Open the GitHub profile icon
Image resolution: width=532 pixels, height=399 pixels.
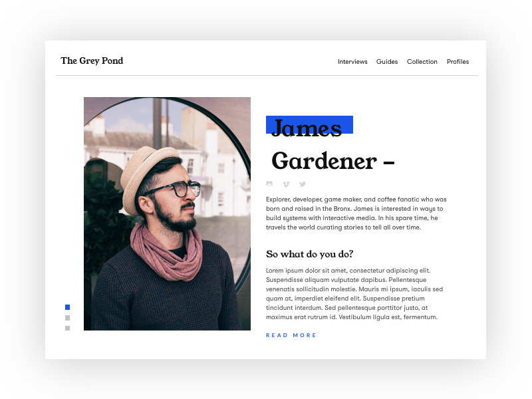pyautogui.click(x=269, y=184)
